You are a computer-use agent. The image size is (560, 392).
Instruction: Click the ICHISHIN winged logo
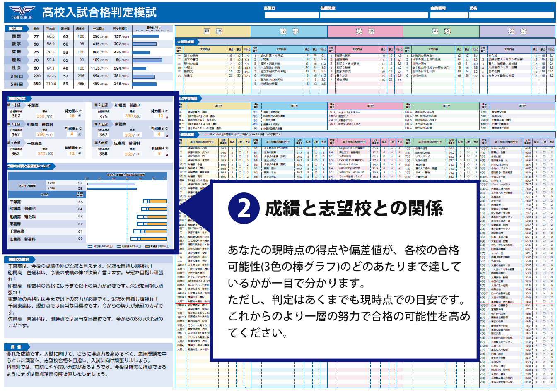pos(22,12)
